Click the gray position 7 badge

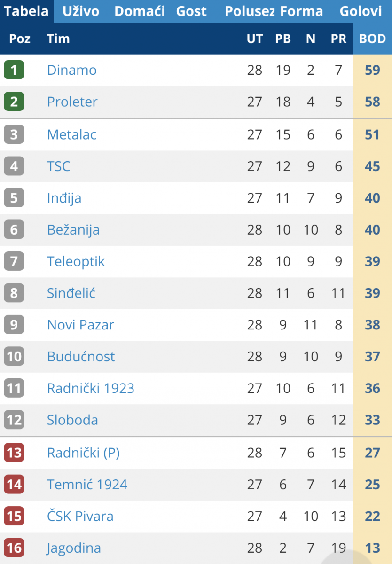[x=14, y=261]
